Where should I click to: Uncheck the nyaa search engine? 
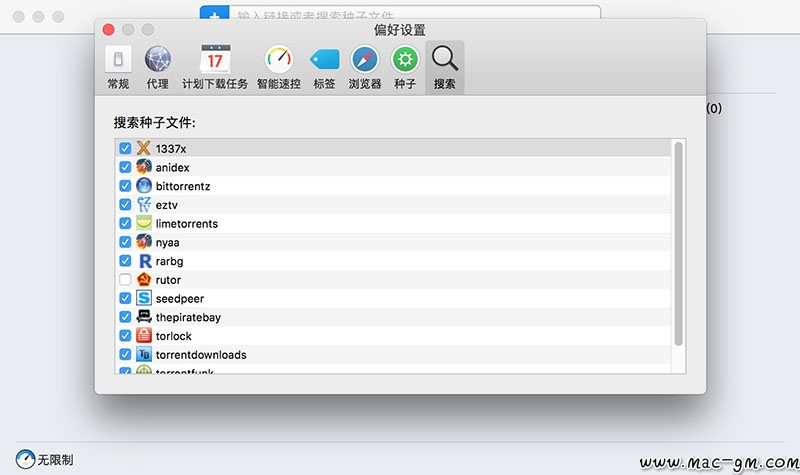click(x=125, y=242)
